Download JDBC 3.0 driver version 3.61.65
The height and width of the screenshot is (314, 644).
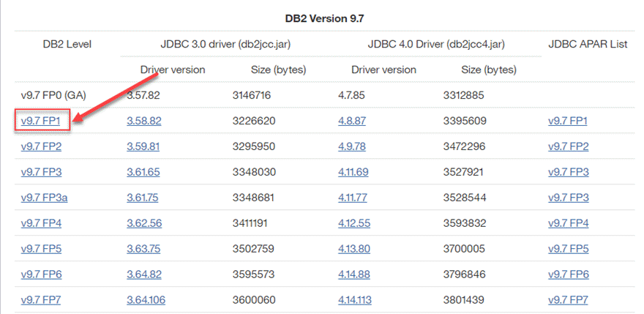click(143, 172)
